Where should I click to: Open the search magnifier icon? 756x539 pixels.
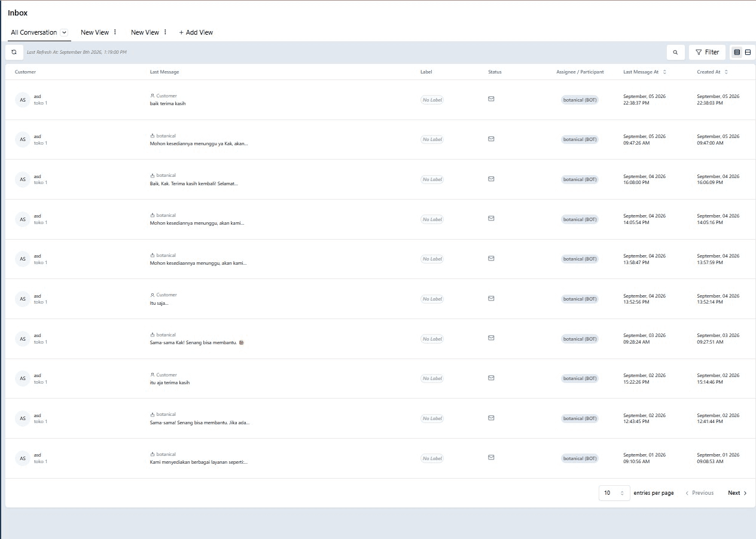pos(675,53)
